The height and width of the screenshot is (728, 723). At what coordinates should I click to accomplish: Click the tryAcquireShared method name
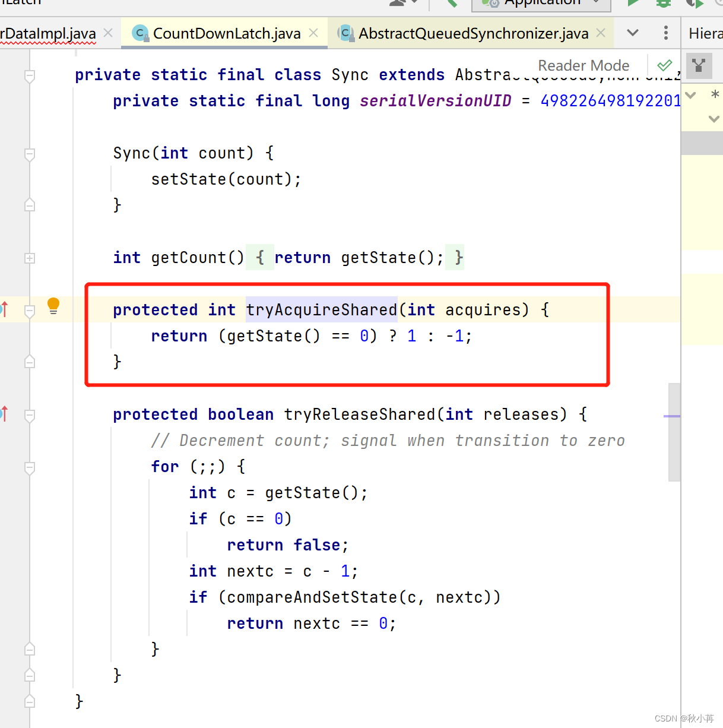click(x=321, y=309)
